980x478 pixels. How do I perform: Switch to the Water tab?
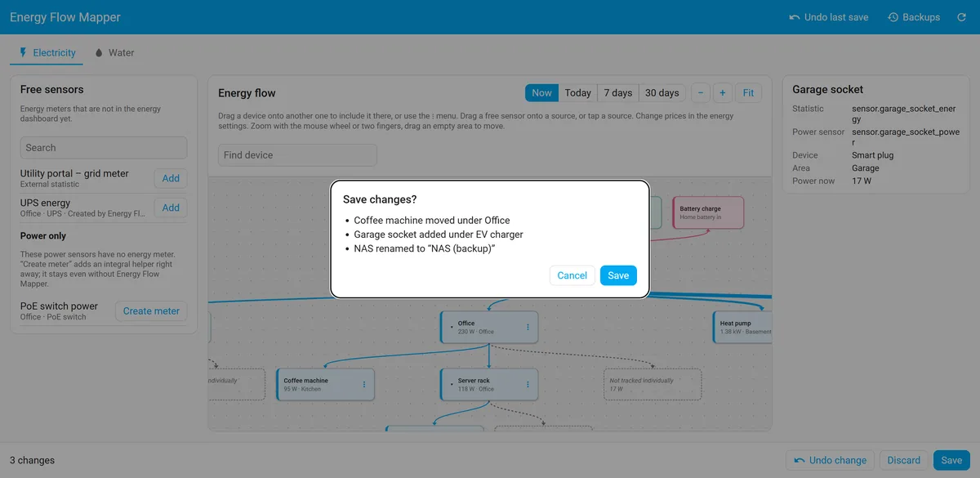(x=114, y=53)
